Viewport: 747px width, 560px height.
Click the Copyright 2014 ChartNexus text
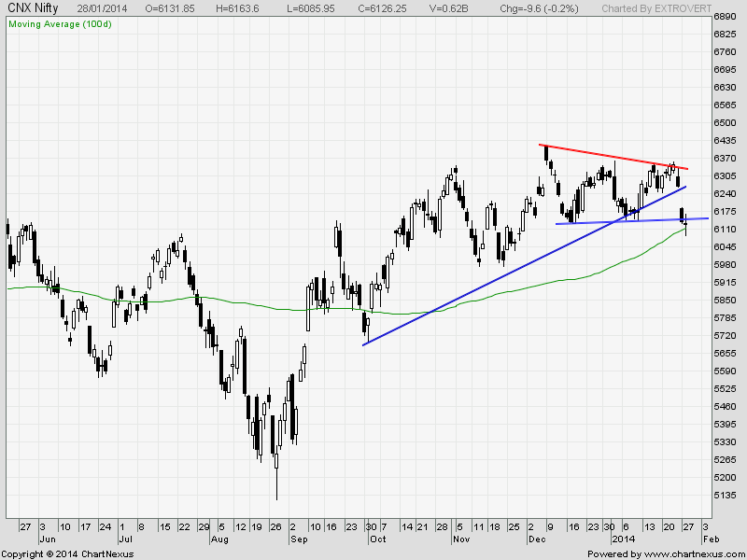[x=67, y=553]
